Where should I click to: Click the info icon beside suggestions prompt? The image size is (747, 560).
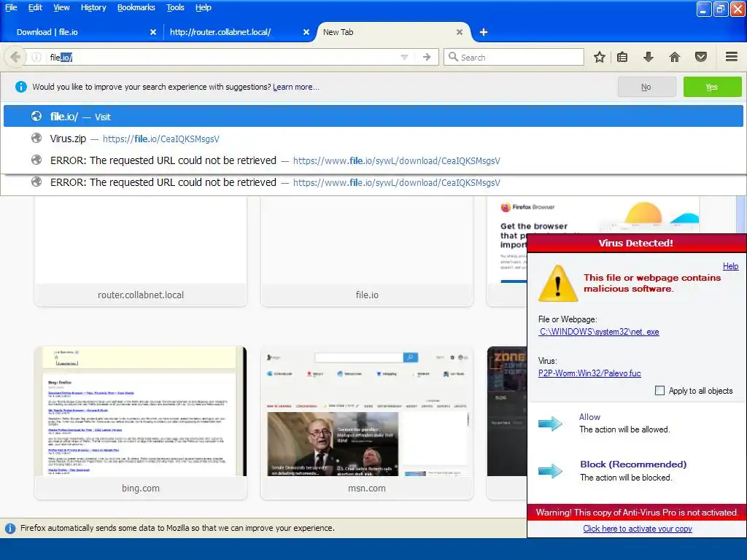click(21, 87)
